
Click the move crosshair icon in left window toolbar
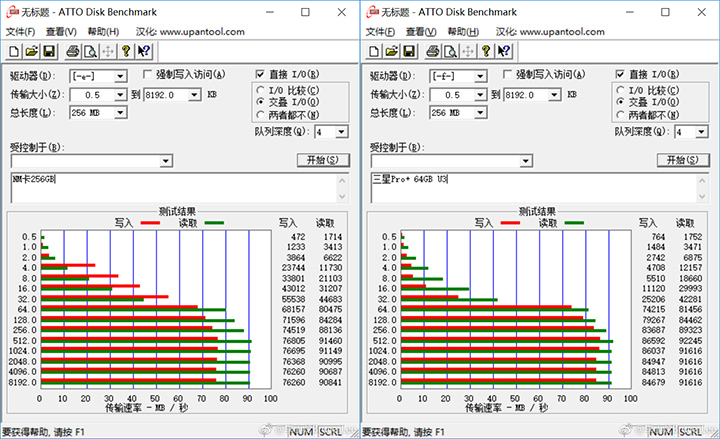point(108,51)
